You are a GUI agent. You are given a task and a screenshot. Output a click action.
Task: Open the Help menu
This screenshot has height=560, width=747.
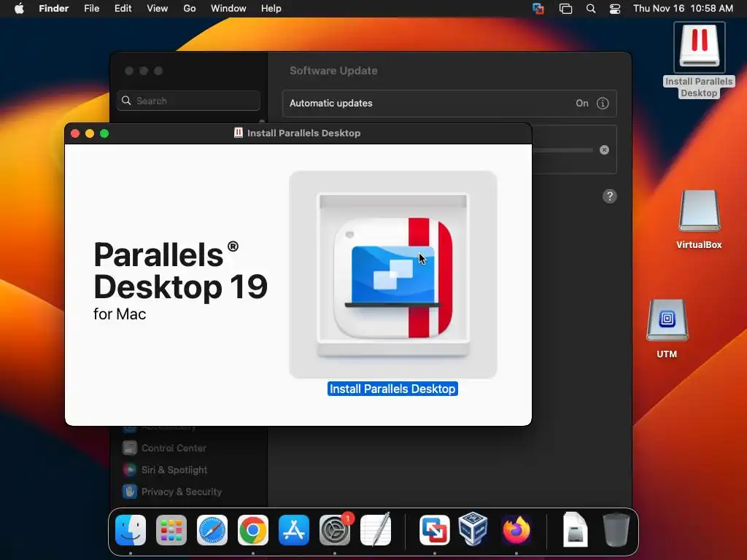pos(271,9)
